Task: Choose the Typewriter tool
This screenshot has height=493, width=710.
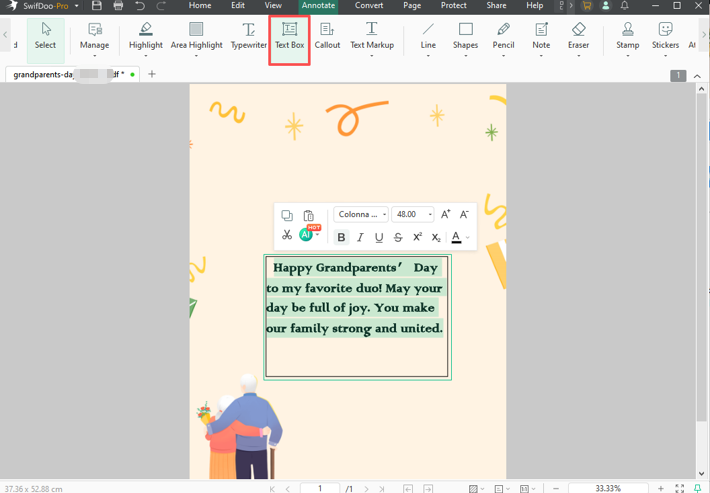Action: click(248, 36)
